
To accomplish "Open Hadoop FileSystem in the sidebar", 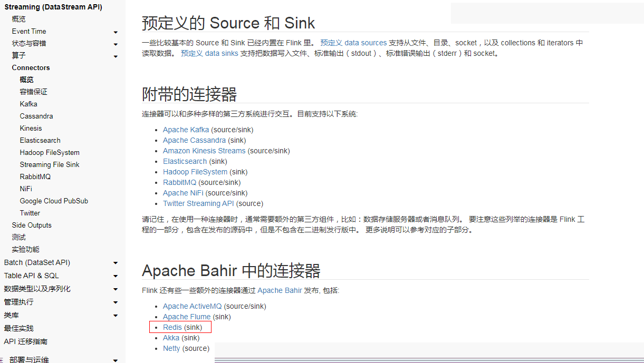I will tap(50, 152).
